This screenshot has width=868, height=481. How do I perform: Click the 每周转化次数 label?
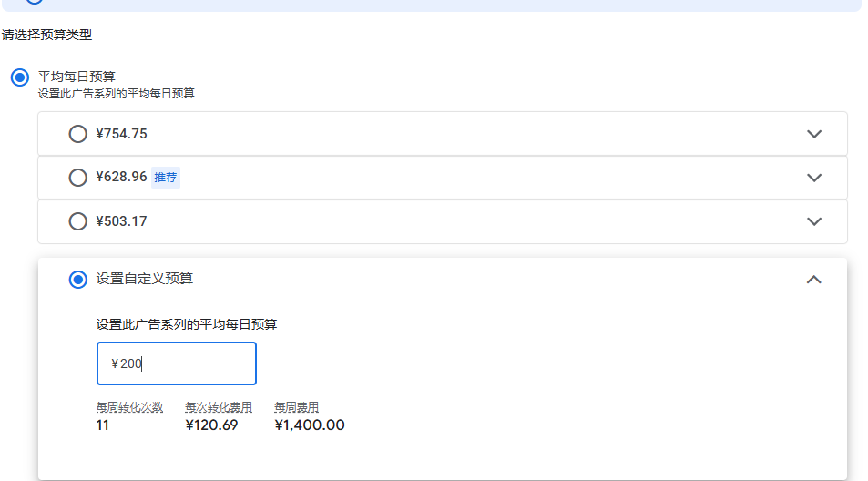pyautogui.click(x=129, y=408)
